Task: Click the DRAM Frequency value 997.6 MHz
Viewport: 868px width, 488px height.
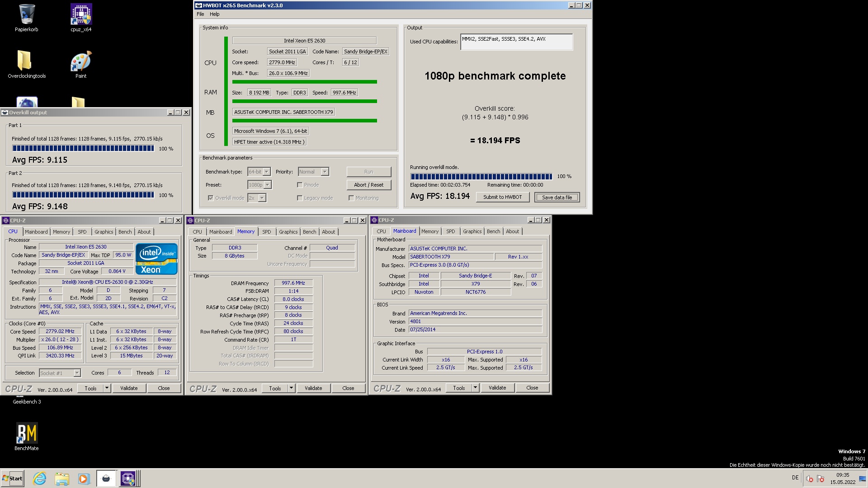Action: [293, 283]
